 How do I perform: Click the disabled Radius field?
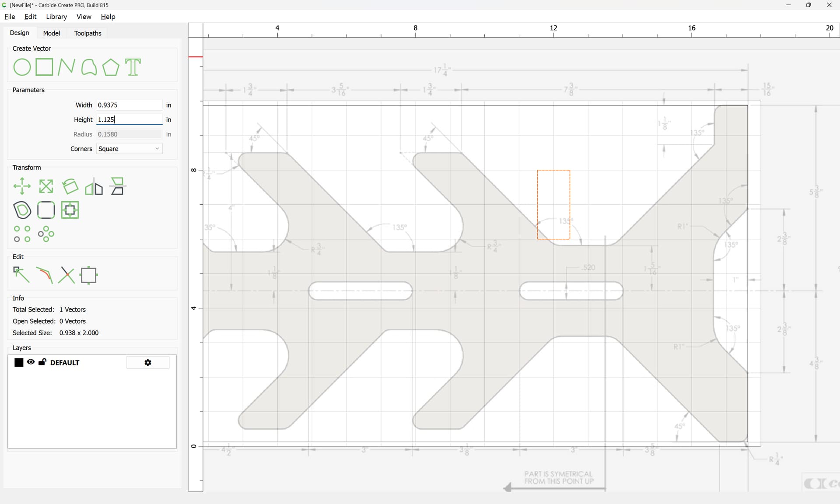point(129,134)
